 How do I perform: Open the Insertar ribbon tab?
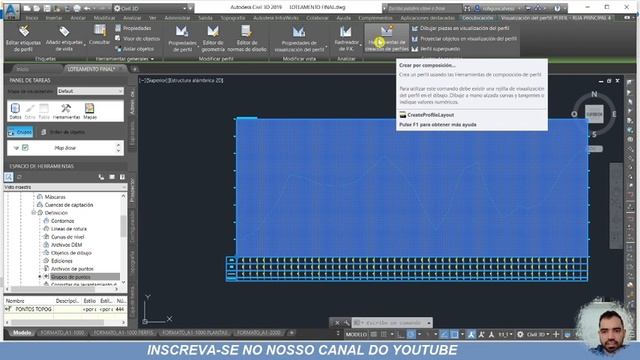[x=54, y=18]
